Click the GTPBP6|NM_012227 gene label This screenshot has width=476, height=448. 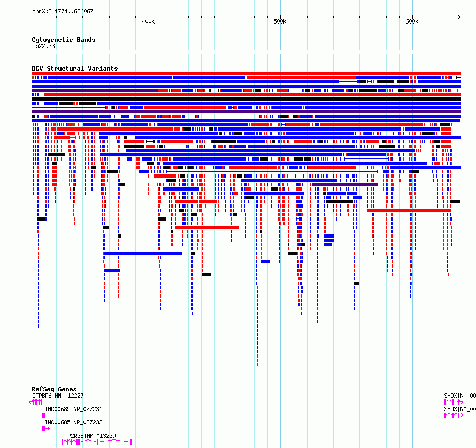click(58, 396)
